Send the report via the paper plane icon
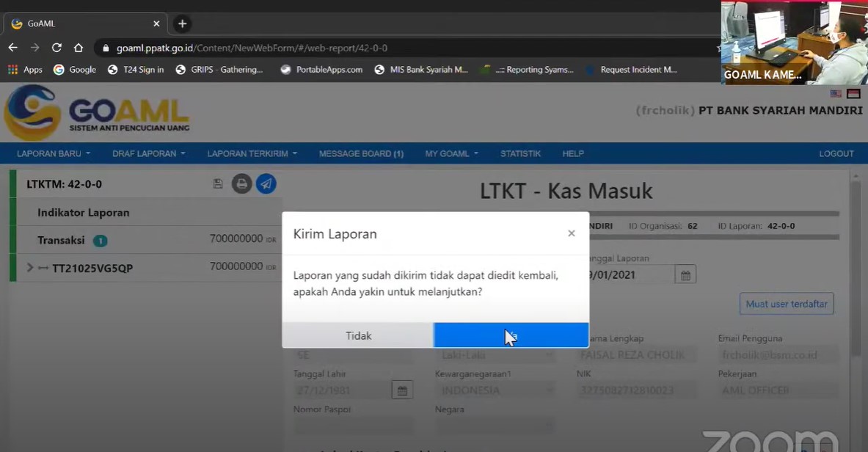 pos(266,183)
